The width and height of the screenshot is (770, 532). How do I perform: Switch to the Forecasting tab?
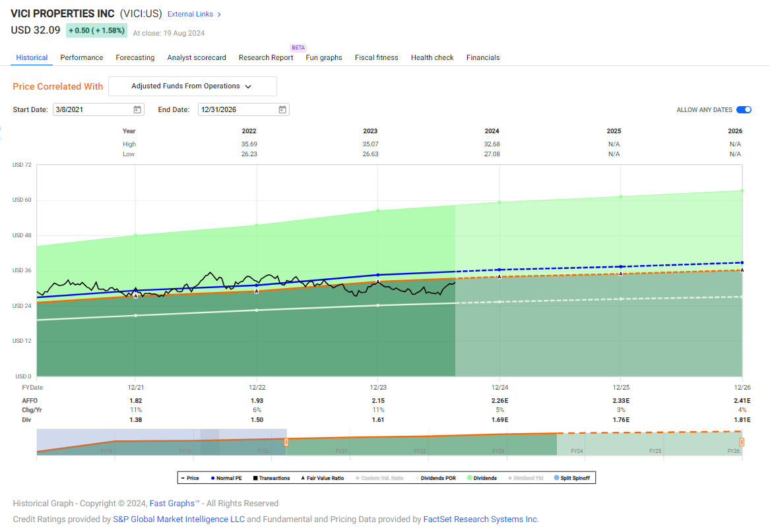tap(135, 57)
